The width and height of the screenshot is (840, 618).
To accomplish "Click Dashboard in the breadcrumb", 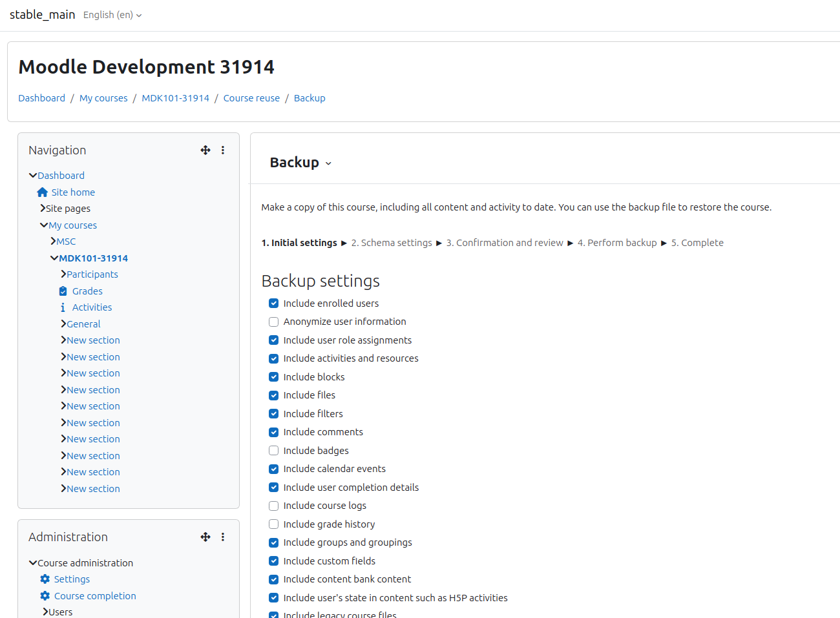I will (41, 98).
